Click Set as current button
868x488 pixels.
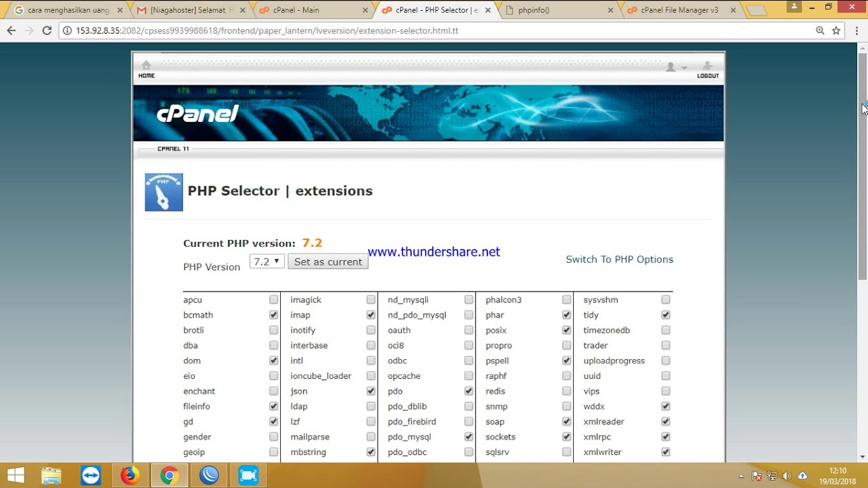328,262
